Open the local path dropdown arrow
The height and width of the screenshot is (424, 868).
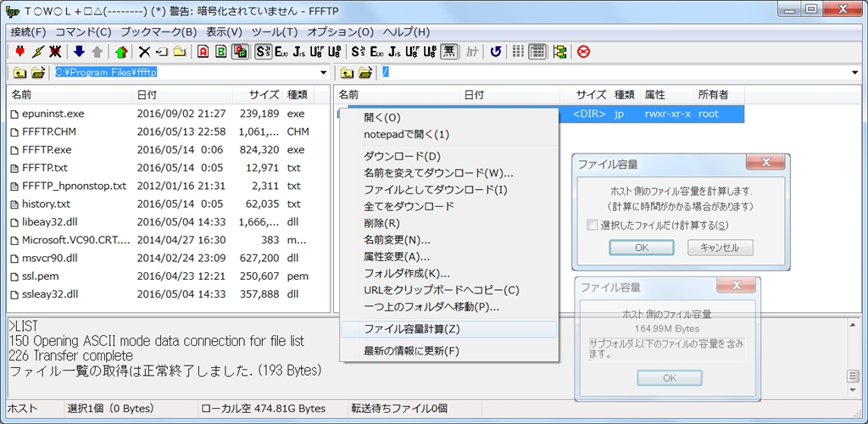coord(324,73)
